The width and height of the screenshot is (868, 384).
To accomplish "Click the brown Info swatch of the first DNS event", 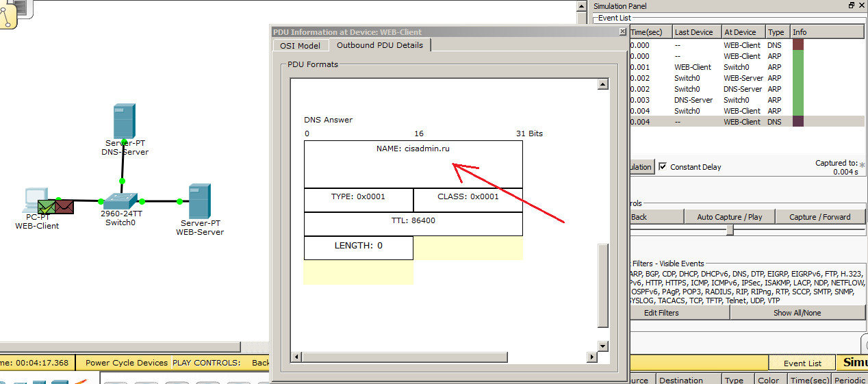I will tap(797, 45).
